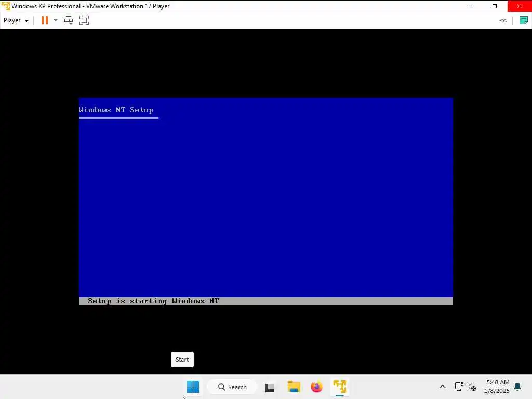The image size is (532, 399).
Task: Minimize the VMware Player window
Action: tap(470, 6)
